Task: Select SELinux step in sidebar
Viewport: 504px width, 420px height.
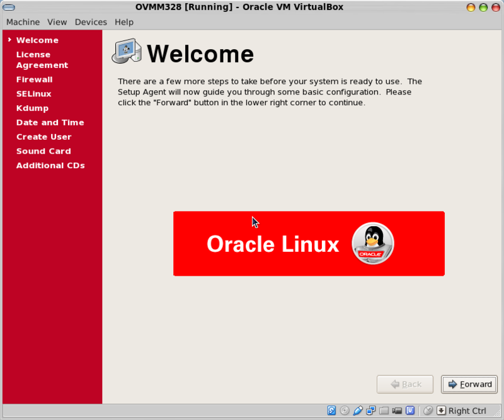Action: [34, 94]
